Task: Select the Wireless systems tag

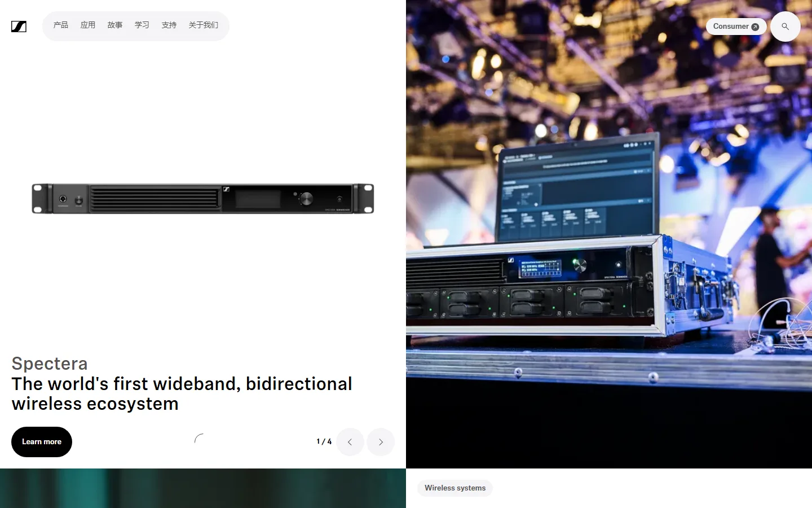Action: (x=455, y=488)
